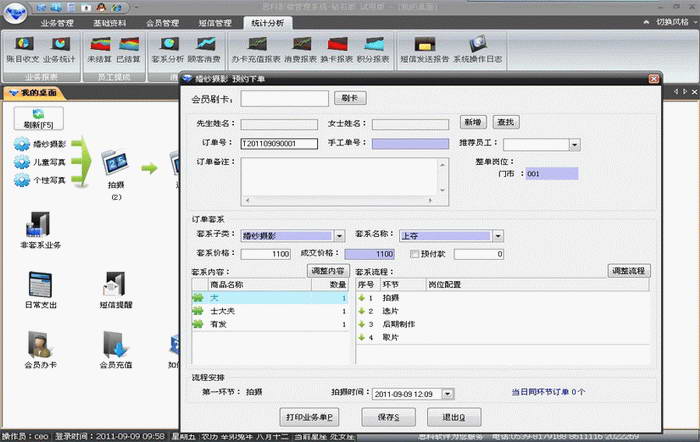700x442 pixels.
Task: Switch to 基础资料 ribbon tab
Action: pos(109,23)
